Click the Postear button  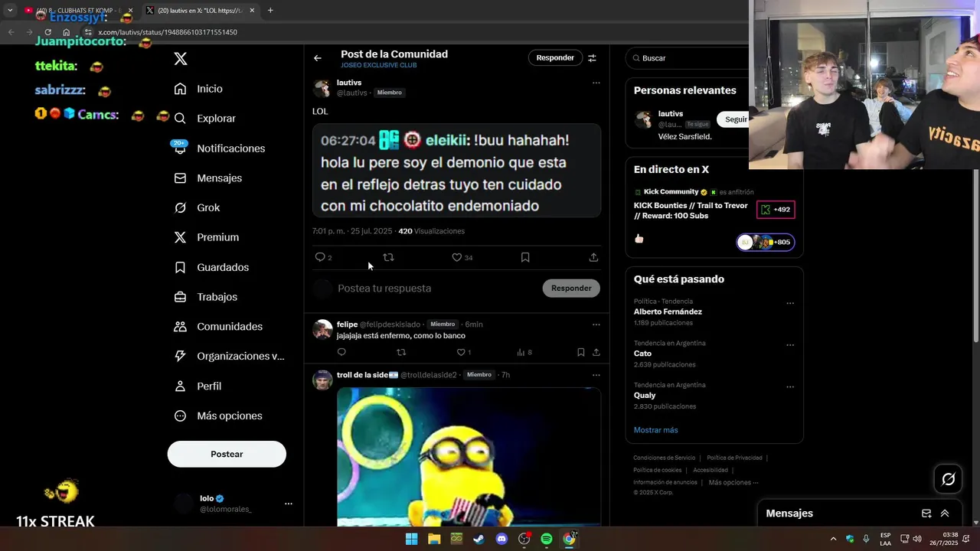[x=227, y=454]
